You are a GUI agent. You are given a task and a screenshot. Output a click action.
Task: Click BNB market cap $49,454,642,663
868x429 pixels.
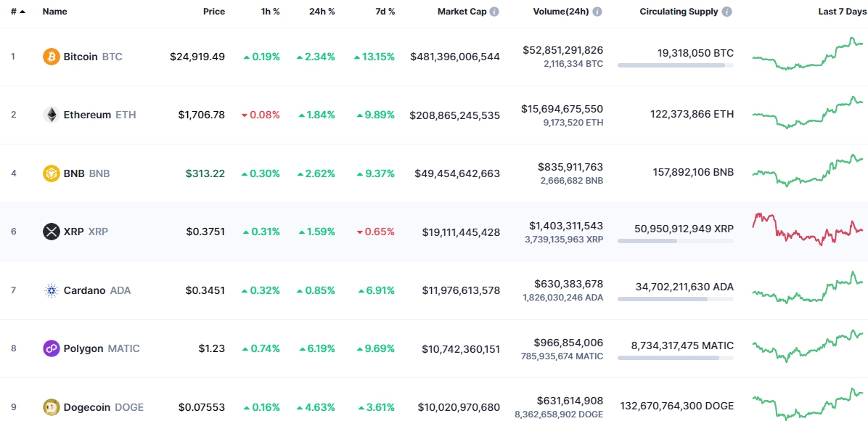click(x=457, y=173)
